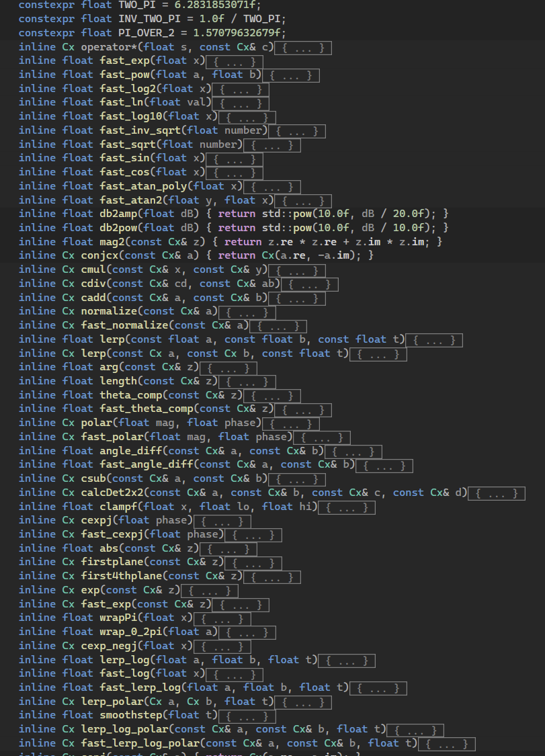Expand collapsed body of fast_theta_comp function
Viewport: 545px width, 756px height.
click(x=303, y=410)
